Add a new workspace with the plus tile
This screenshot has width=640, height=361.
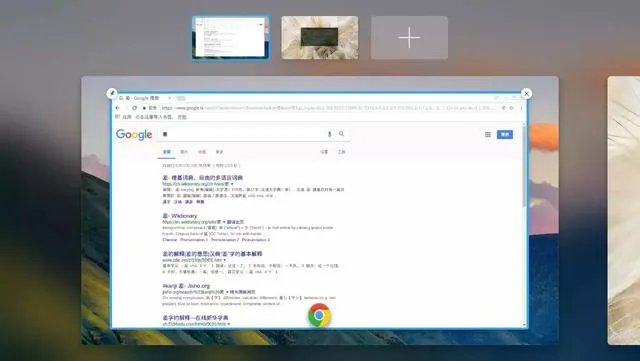point(409,38)
